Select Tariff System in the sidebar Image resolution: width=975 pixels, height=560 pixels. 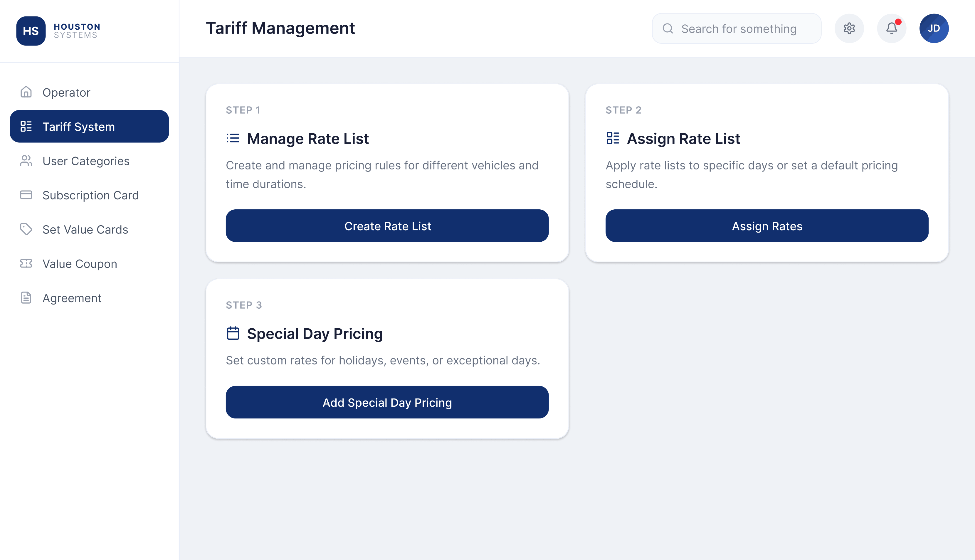[89, 127]
